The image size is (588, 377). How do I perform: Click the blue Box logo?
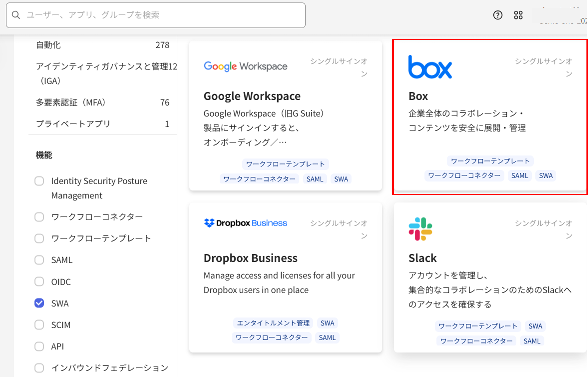(430, 67)
